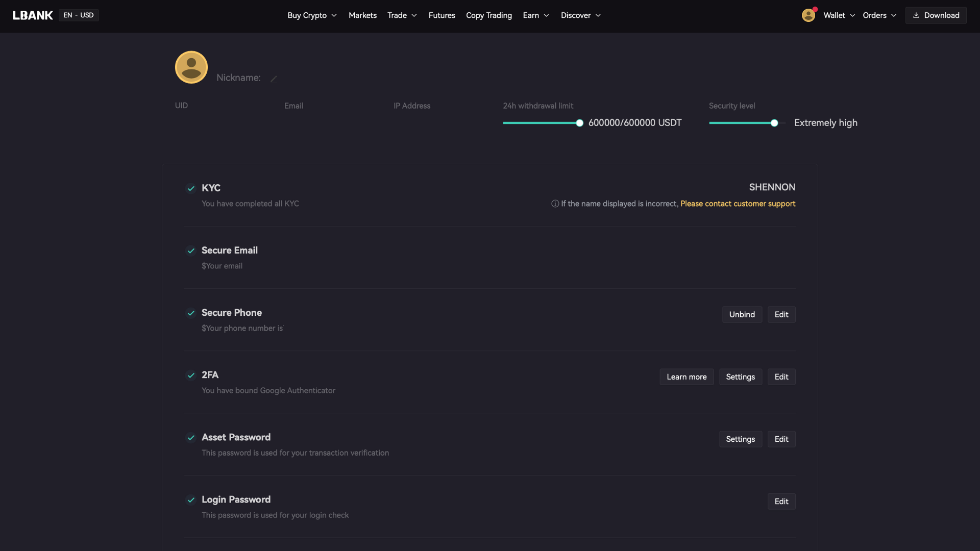
Task: Expand the Trade dropdown menu
Action: 403,15
